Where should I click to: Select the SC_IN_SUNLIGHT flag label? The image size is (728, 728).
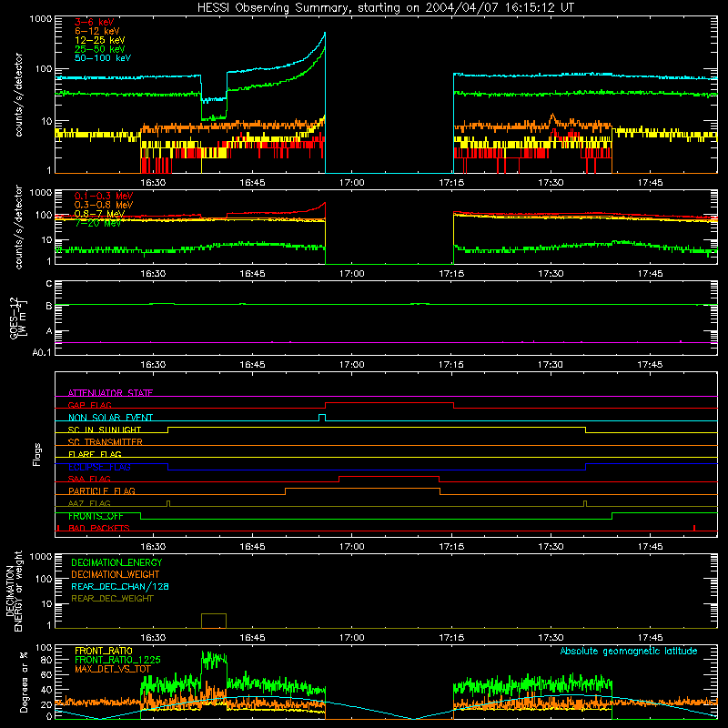coord(105,430)
